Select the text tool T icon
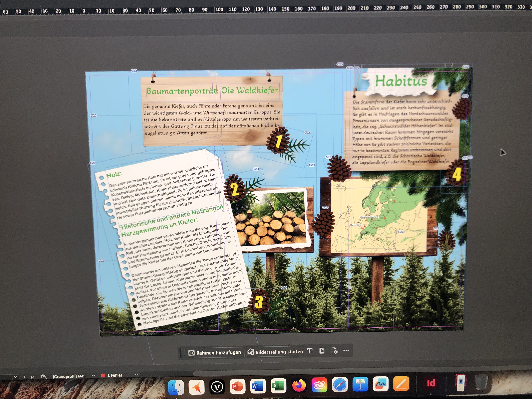 coord(310,351)
